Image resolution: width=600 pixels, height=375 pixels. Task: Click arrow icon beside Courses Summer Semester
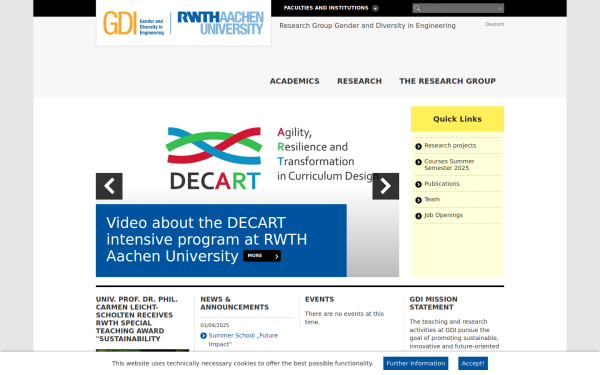pyautogui.click(x=418, y=162)
